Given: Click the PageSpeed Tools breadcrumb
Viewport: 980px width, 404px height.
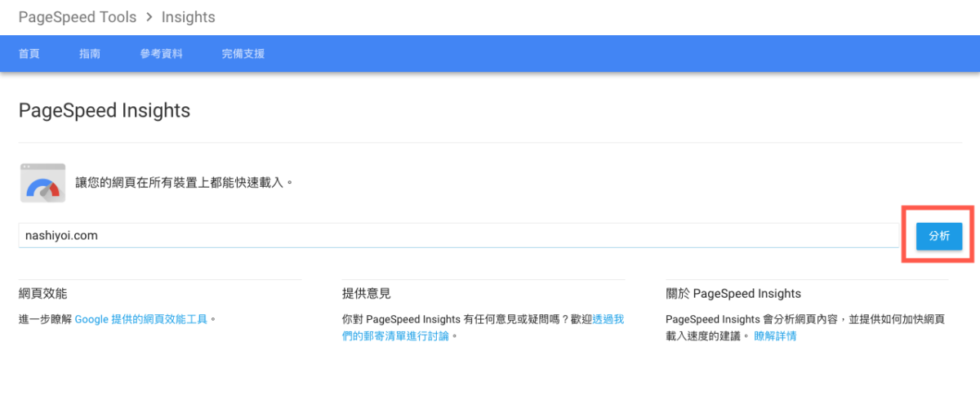Looking at the screenshot, I should [78, 17].
